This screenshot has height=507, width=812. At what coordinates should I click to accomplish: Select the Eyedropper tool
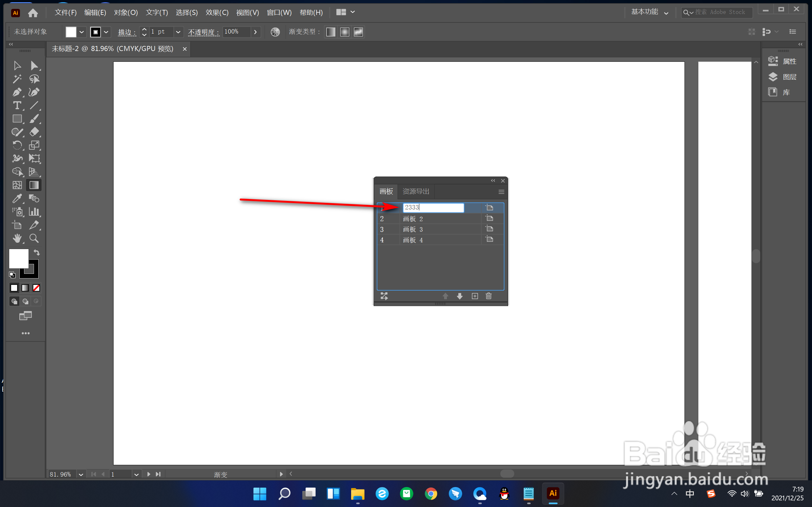[17, 198]
